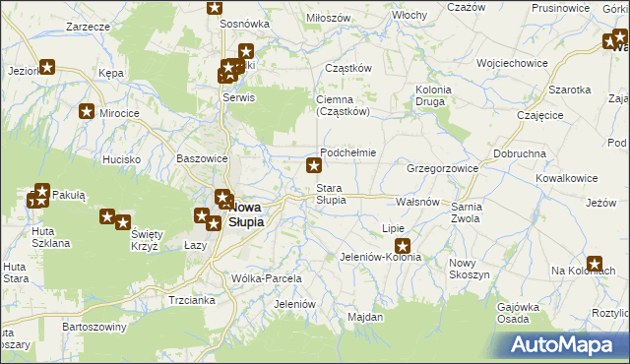The width and height of the screenshot is (630, 364).
Task: Click the right star marker above Święty Krzyż
Action: coord(123,222)
